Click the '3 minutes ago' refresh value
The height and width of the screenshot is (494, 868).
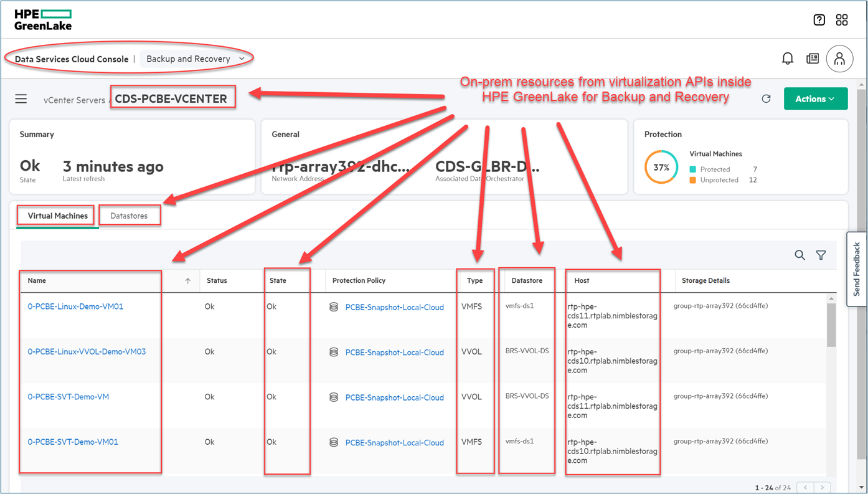point(113,166)
